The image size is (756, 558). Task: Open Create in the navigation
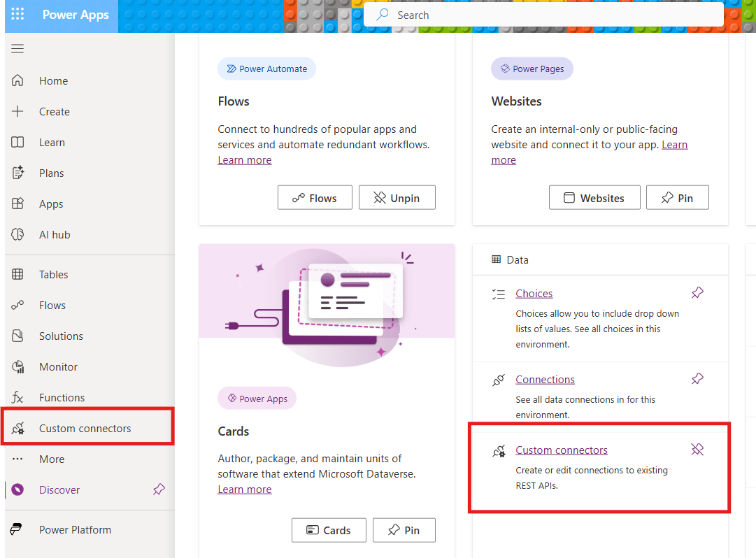tap(90, 111)
